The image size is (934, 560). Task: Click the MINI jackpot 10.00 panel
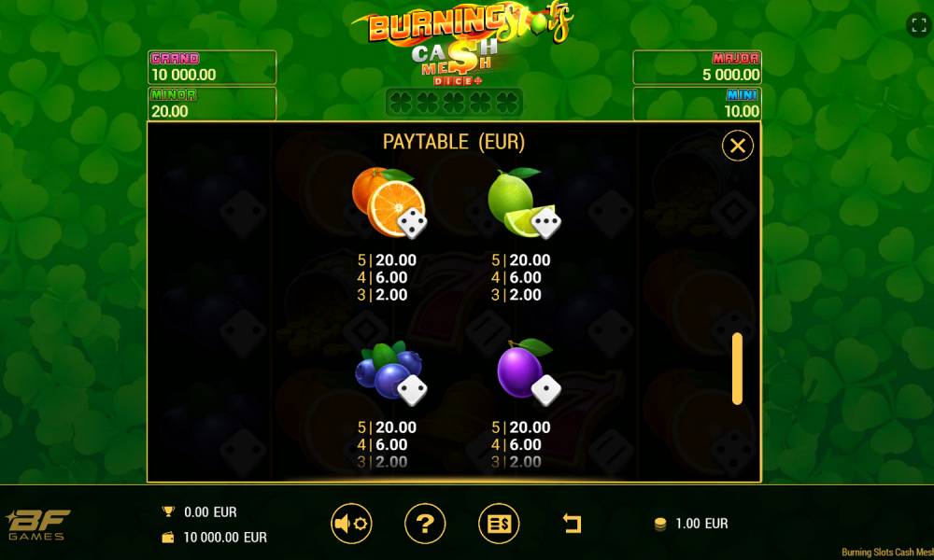point(697,104)
